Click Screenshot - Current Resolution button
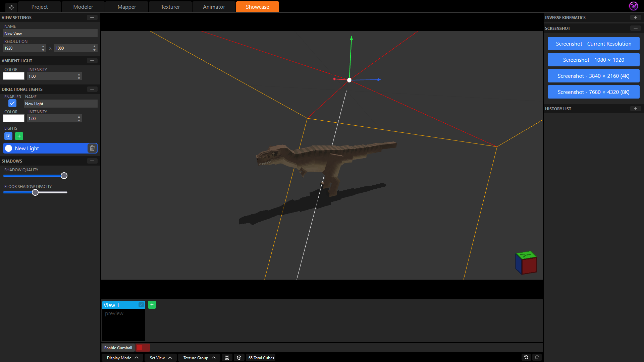This screenshot has width=644, height=362. 593,44
